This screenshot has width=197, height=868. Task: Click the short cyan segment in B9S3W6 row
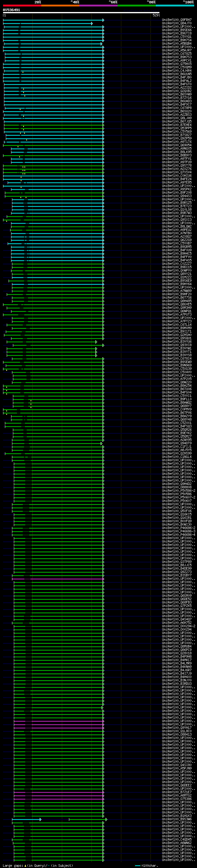coord(26,819)
